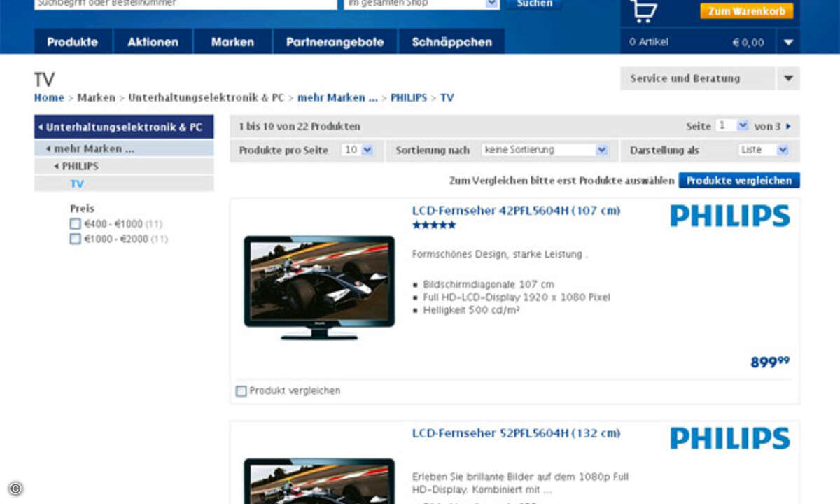Click the Preis filter heading
Viewport: 840px width, 504px height.
[x=82, y=209]
